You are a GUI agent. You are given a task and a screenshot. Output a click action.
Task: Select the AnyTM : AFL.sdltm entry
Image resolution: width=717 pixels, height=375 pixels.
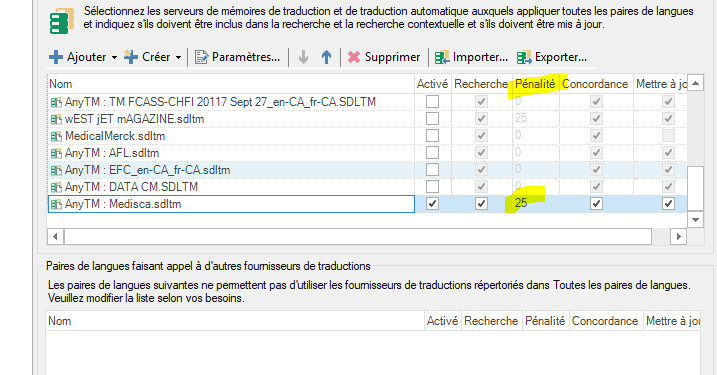(231, 153)
